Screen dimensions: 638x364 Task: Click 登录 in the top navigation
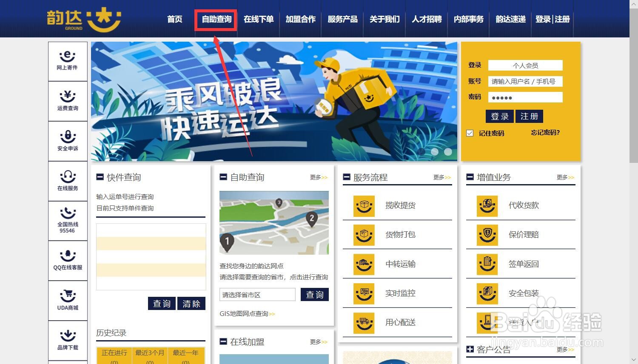[543, 19]
